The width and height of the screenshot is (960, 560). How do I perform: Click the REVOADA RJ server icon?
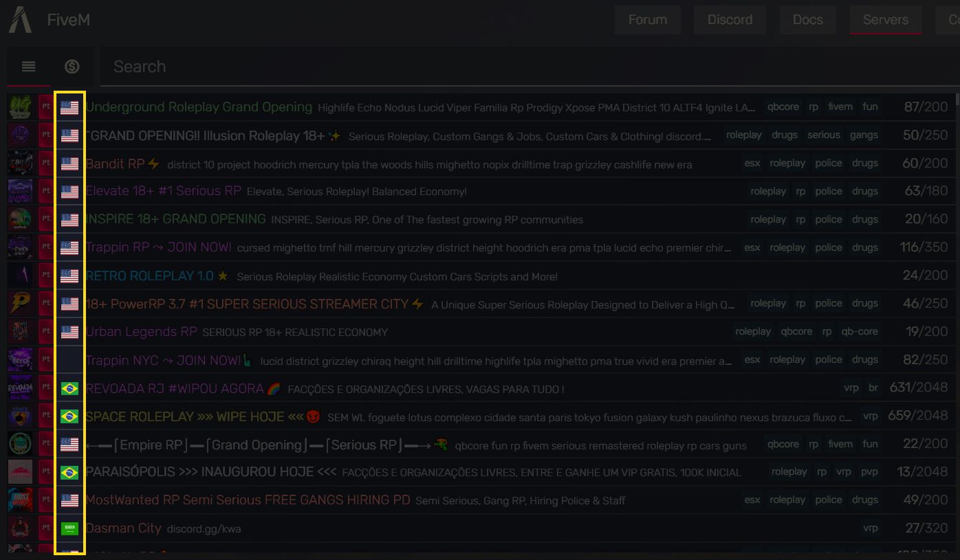(x=20, y=388)
